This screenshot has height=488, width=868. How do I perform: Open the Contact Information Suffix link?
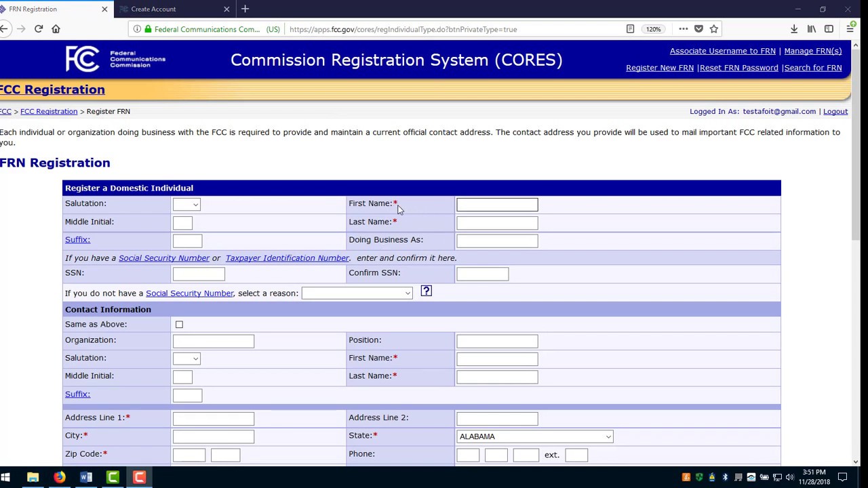click(77, 394)
